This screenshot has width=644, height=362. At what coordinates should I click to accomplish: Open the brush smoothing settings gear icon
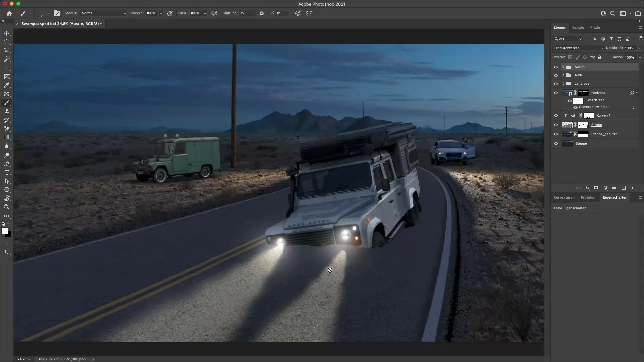point(262,13)
